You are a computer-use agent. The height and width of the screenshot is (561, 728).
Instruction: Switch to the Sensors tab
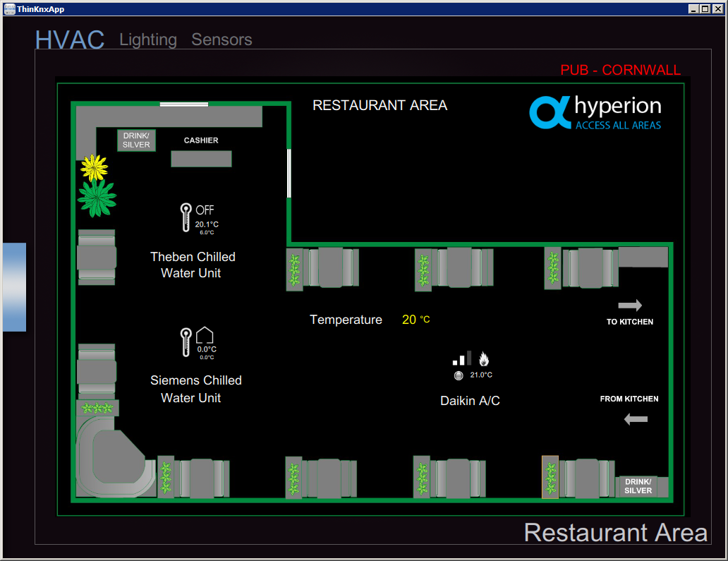(x=222, y=40)
